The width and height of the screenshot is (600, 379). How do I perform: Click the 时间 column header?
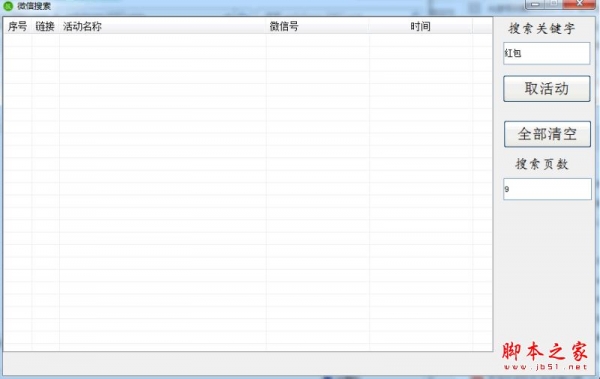pyautogui.click(x=421, y=26)
